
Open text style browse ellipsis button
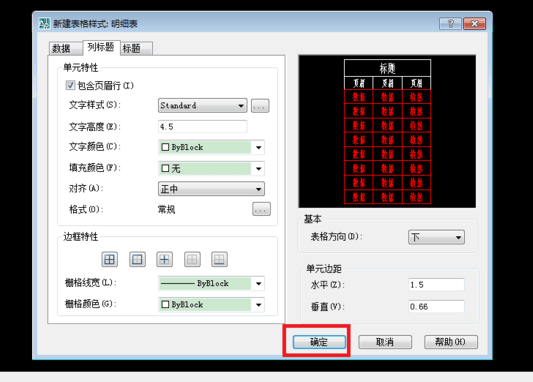point(260,106)
